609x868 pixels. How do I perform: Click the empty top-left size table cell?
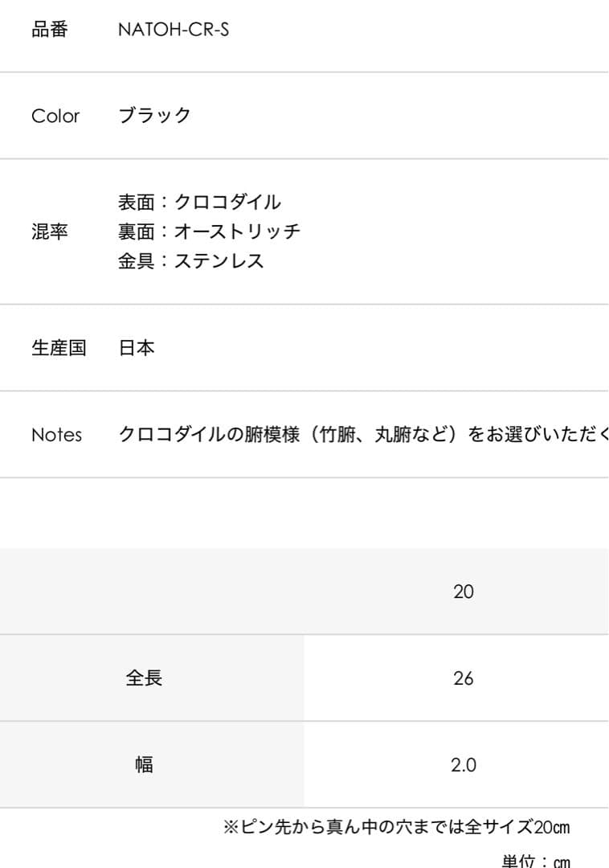coord(152,592)
